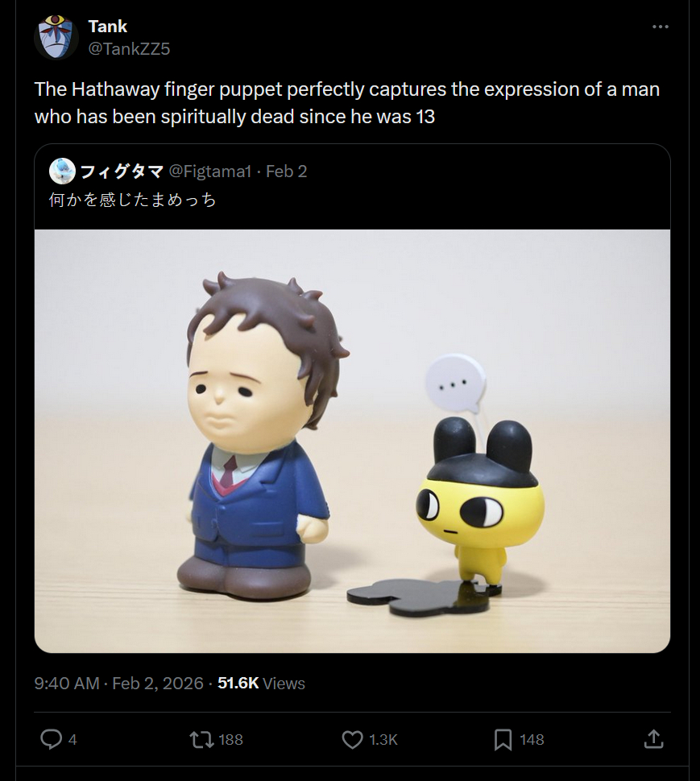Open the more options menu (three dots)
The width and height of the screenshot is (700, 781).
[x=661, y=27]
